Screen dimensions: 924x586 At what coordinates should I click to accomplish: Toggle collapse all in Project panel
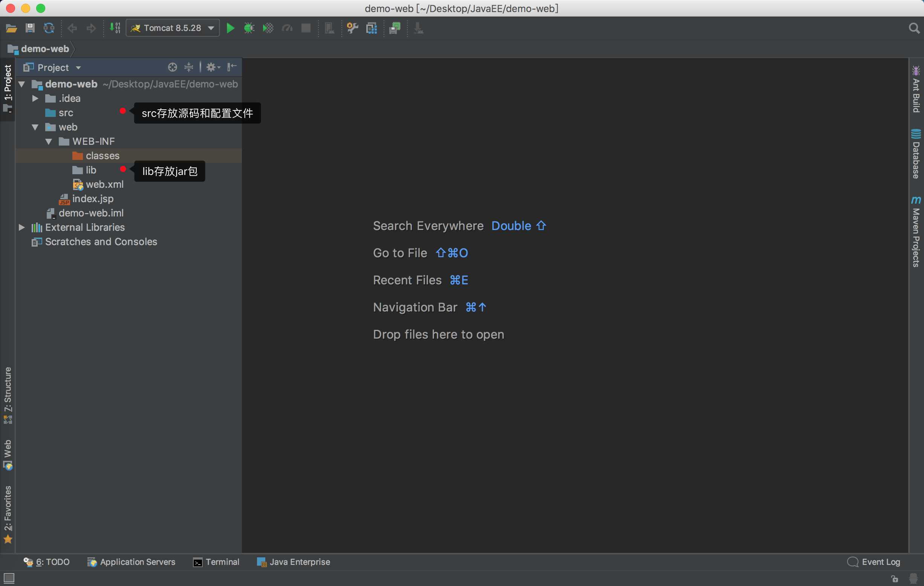(x=191, y=67)
